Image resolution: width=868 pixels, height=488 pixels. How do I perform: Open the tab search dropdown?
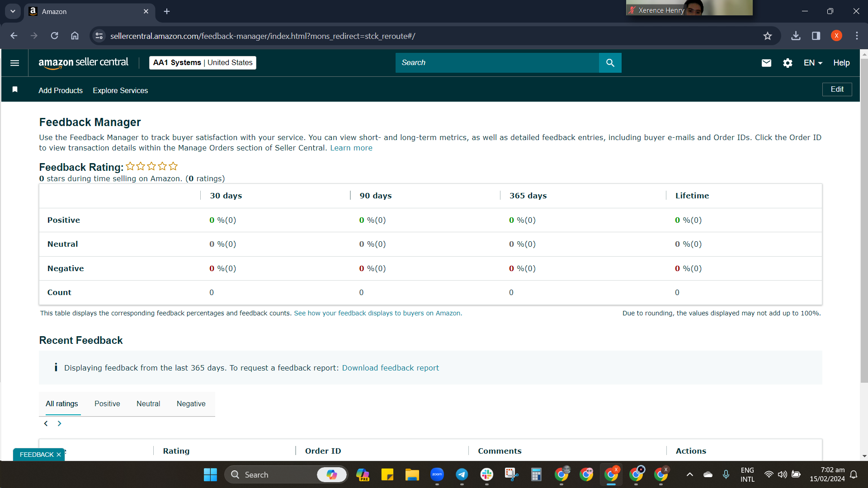point(13,11)
